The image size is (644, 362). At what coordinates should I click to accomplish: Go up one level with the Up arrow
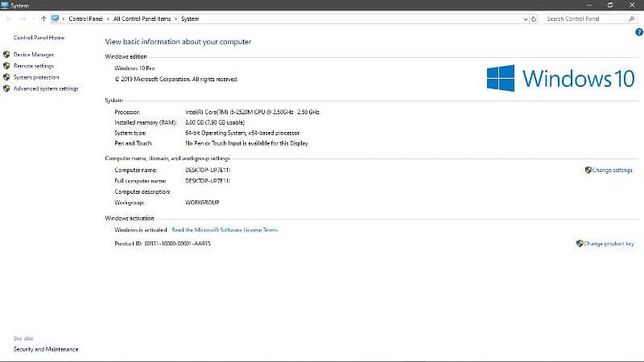pos(43,18)
